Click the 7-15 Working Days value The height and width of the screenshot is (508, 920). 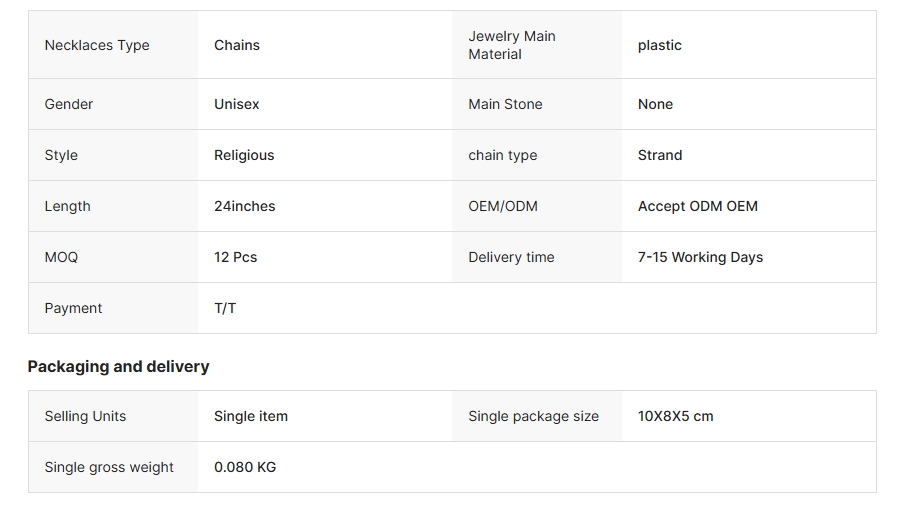(x=701, y=257)
